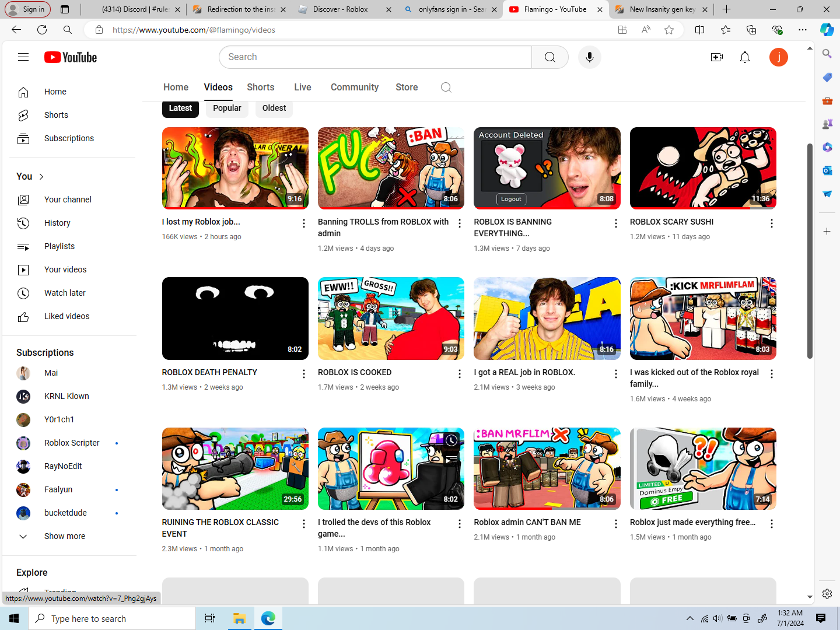Image resolution: width=840 pixels, height=630 pixels.
Task: Open the 'Banning TROLLS from ROBLOX with admin' video title
Action: point(383,228)
